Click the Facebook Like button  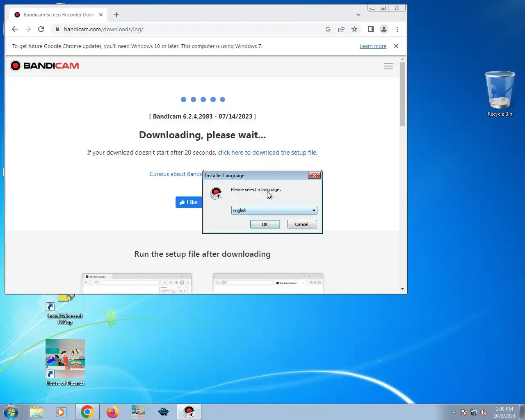pos(189,202)
